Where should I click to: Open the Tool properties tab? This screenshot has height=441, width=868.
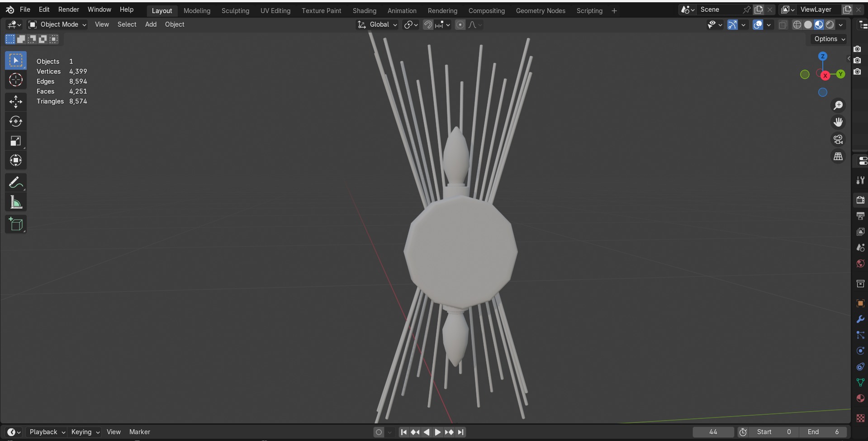(x=860, y=180)
